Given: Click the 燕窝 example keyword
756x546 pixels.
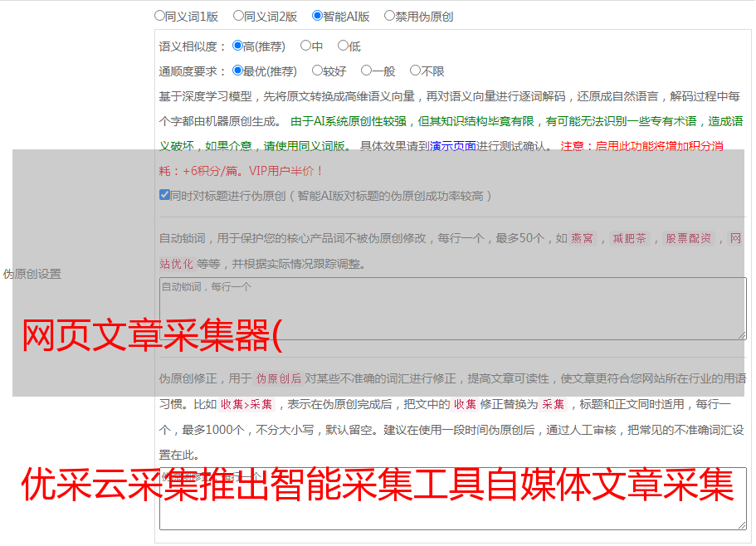Looking at the screenshot, I should click(x=583, y=238).
